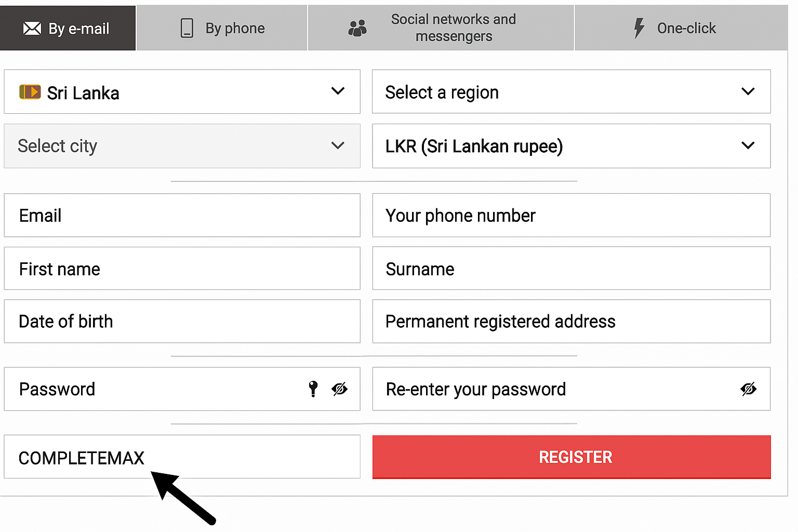
Task: Select the One-click registration tab
Action: (x=681, y=28)
